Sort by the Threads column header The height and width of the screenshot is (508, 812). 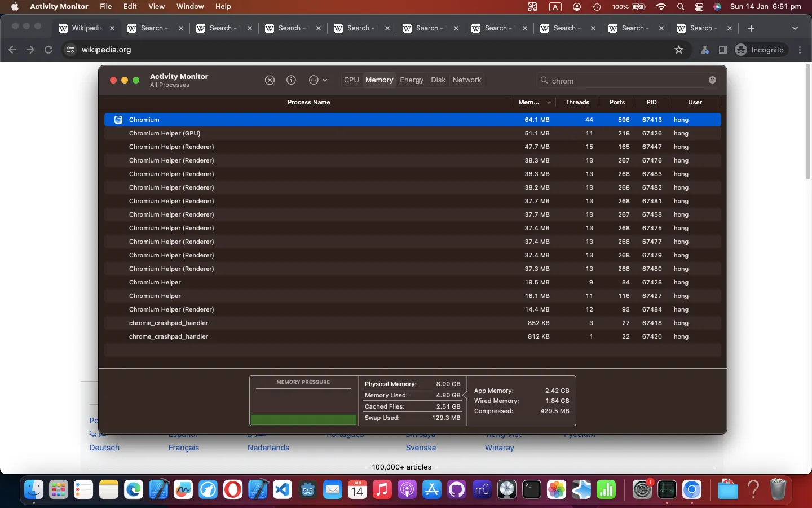click(x=577, y=102)
